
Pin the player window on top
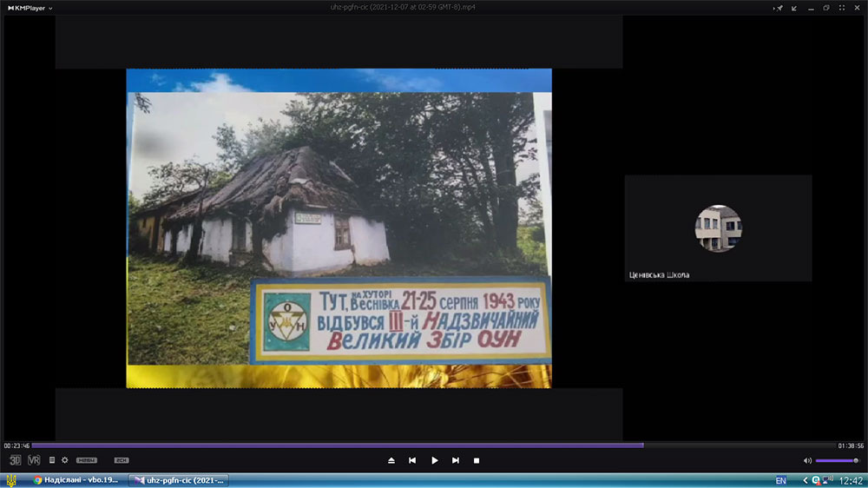point(779,8)
